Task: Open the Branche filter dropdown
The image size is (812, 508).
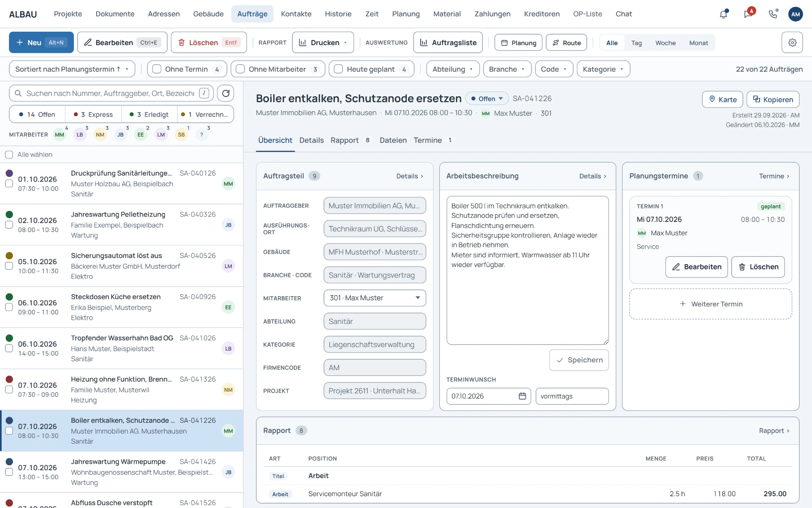Action: click(x=508, y=69)
